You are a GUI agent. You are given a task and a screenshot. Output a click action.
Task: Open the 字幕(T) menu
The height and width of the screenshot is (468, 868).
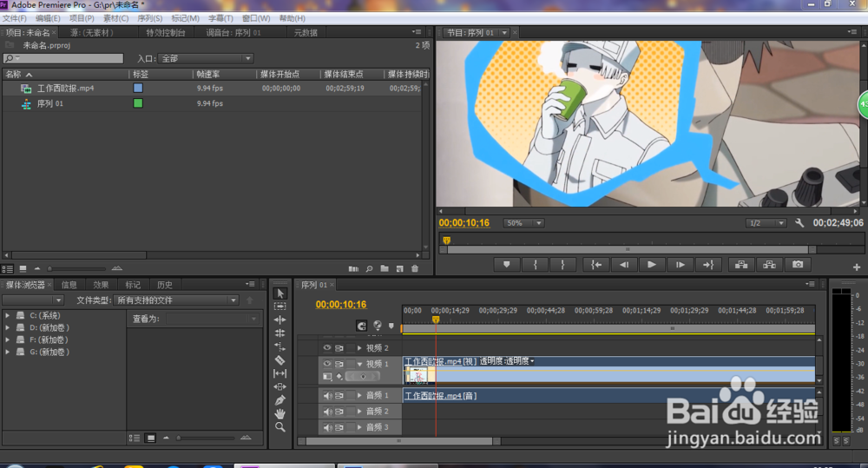pos(220,18)
